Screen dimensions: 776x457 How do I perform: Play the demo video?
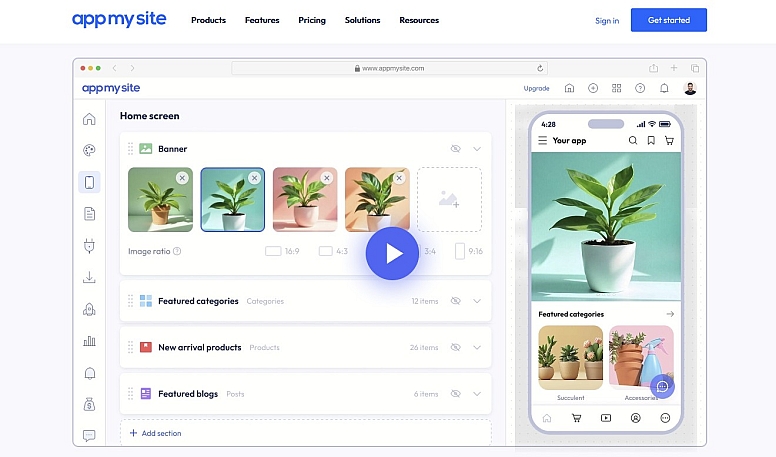coord(392,254)
